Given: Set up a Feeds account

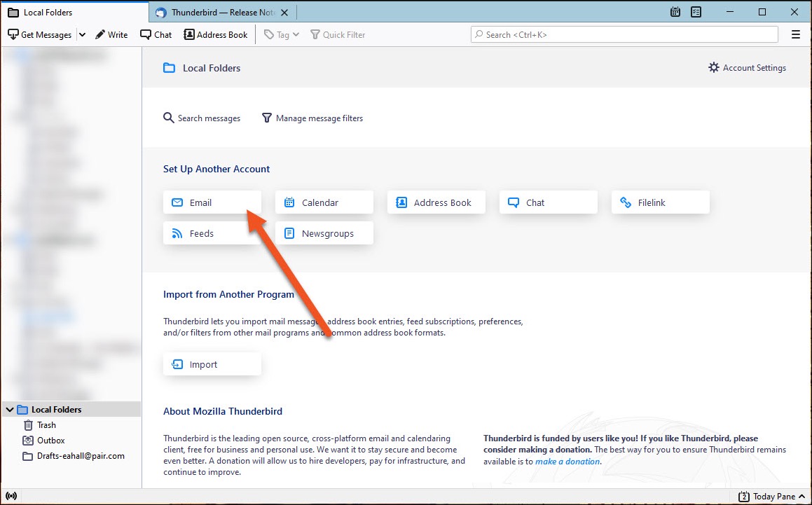Looking at the screenshot, I should 212,234.
